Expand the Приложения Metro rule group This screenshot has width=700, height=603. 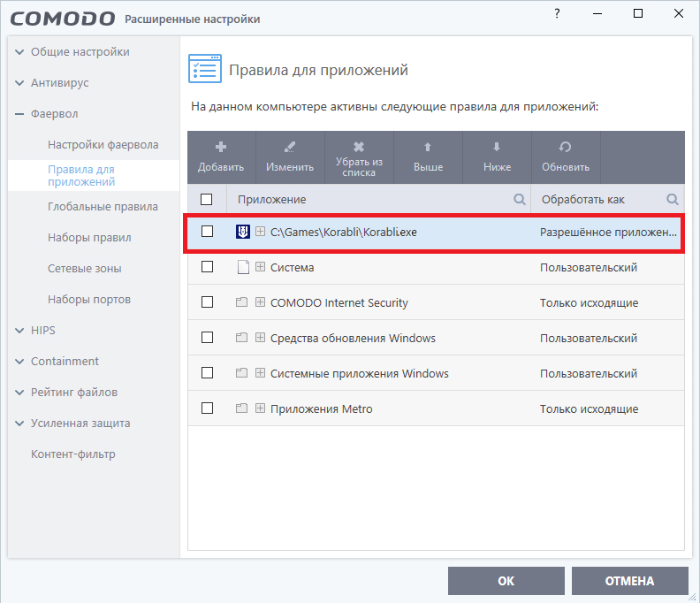pos(260,408)
